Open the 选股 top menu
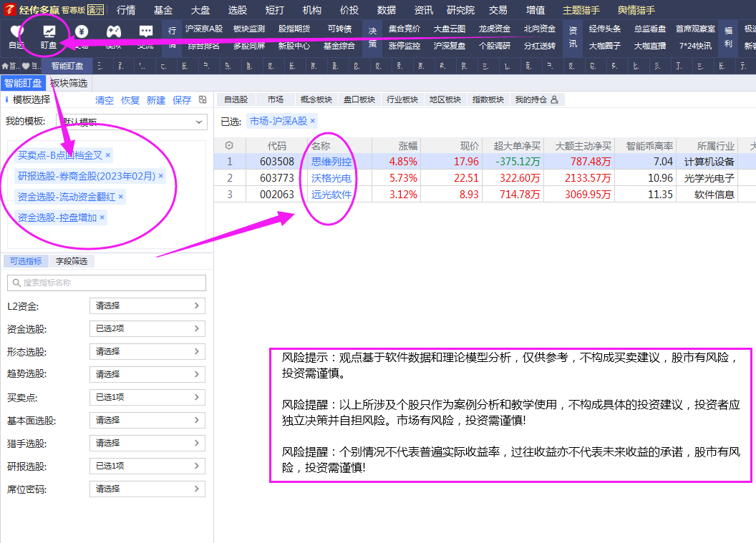 [238, 10]
